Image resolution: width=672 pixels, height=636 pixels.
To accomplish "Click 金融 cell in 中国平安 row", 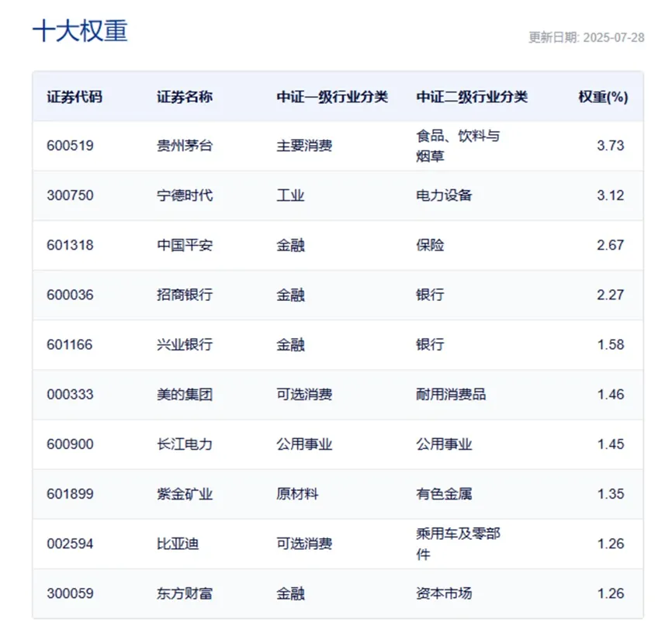I will click(290, 245).
